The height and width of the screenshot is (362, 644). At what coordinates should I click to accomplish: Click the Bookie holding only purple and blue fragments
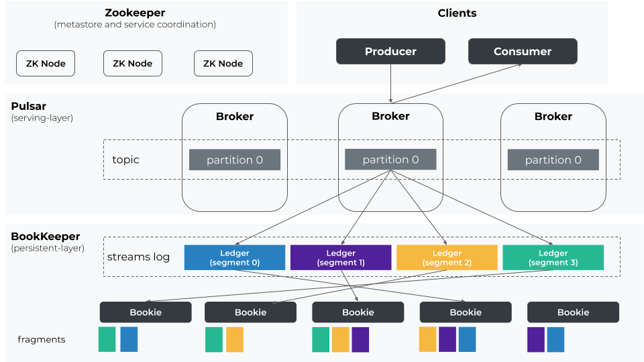[x=573, y=312]
